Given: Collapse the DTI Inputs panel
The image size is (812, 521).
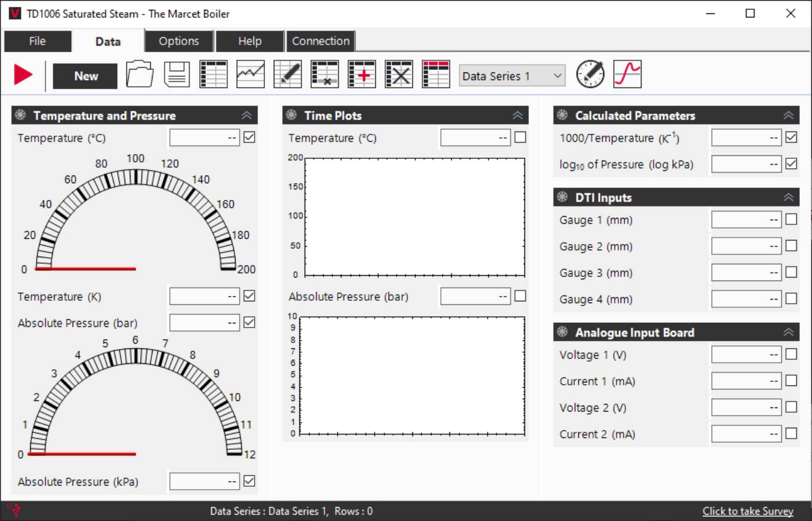Looking at the screenshot, I should point(788,198).
